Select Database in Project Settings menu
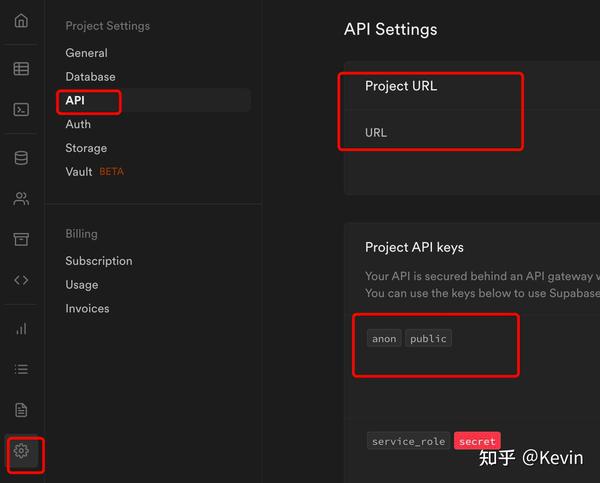600x483 pixels. pyautogui.click(x=90, y=77)
